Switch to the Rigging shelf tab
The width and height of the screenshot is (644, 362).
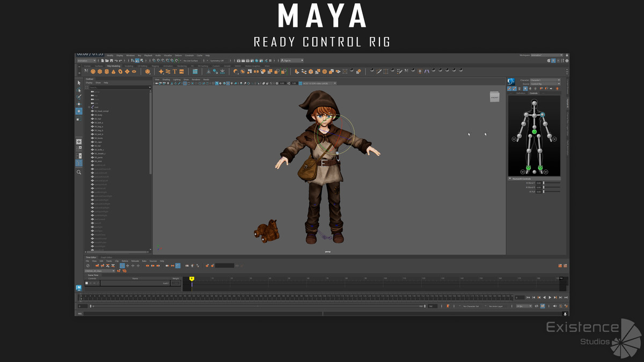point(155,66)
